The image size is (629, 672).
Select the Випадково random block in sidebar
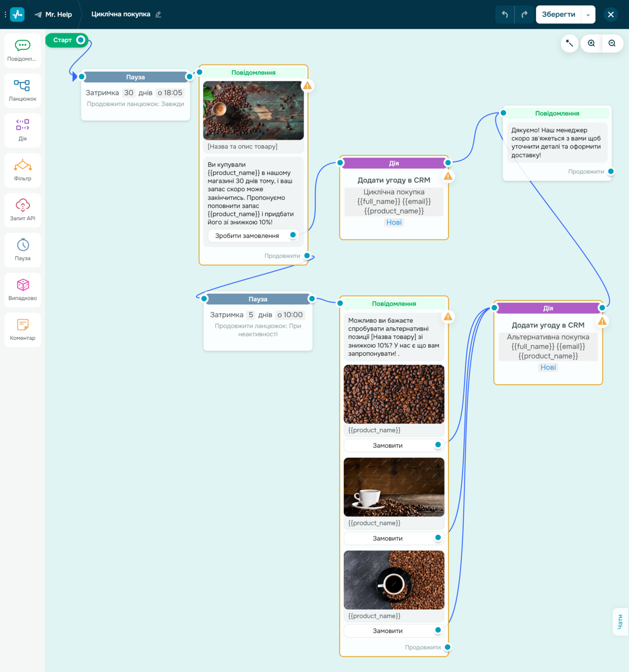23,289
